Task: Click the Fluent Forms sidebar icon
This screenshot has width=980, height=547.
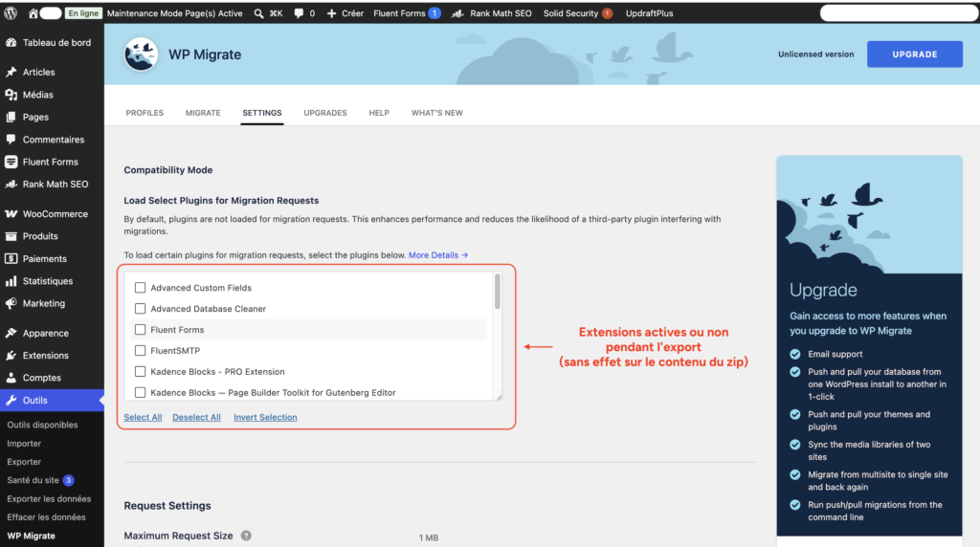Action: [x=11, y=162]
